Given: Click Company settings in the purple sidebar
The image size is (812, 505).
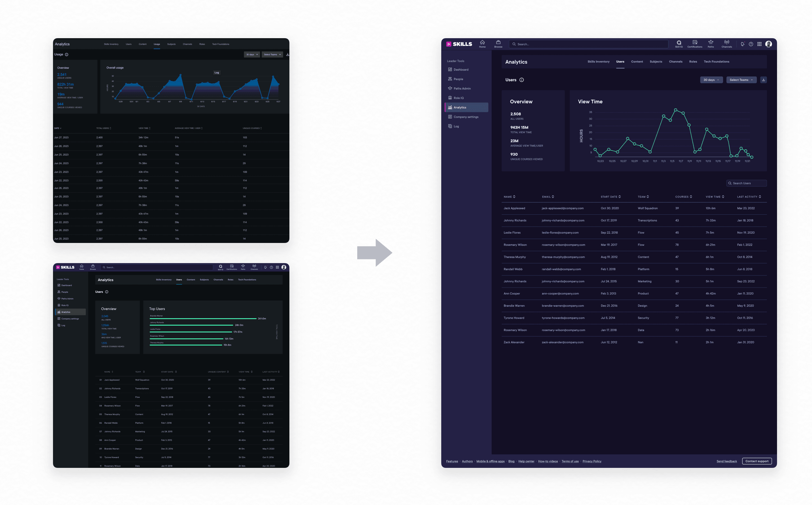Looking at the screenshot, I should coord(466,117).
